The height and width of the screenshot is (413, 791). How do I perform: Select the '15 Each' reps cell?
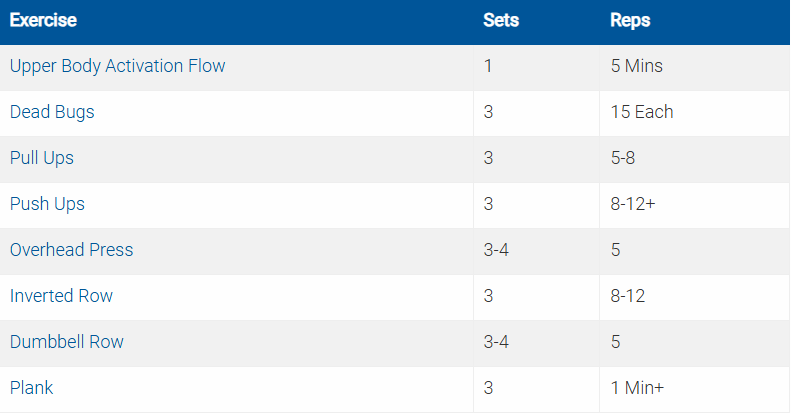click(x=641, y=112)
